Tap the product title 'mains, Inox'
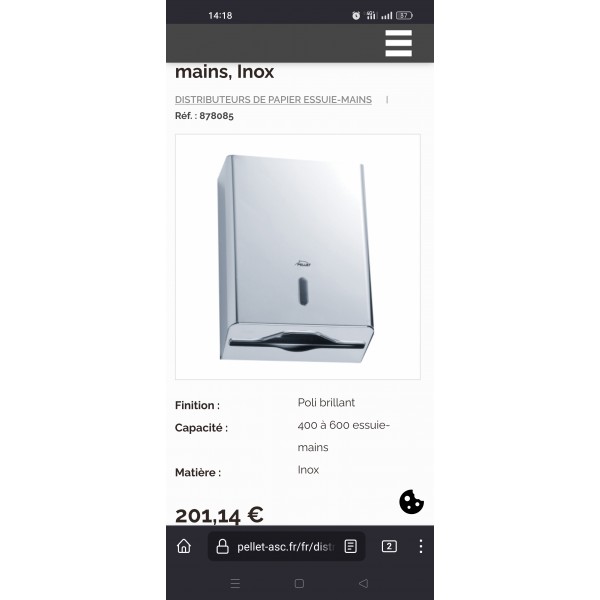The height and width of the screenshot is (600, 600). pos(224,72)
